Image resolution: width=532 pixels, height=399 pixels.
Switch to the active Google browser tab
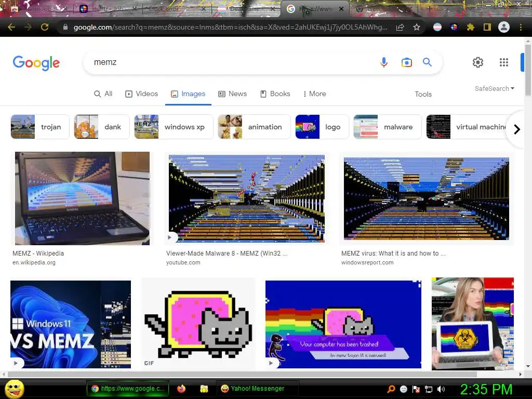pyautogui.click(x=314, y=9)
